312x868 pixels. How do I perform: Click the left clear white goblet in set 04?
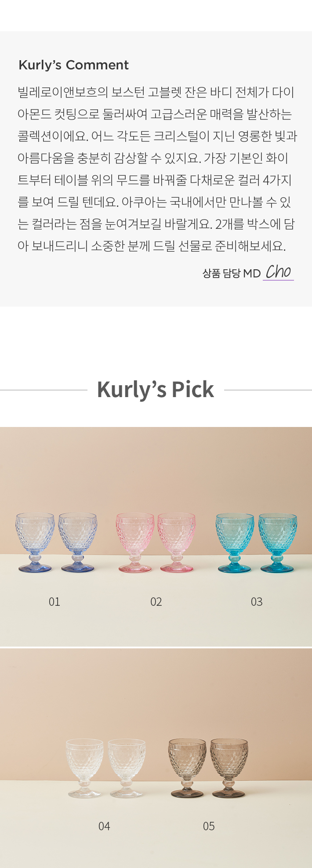click(x=85, y=768)
